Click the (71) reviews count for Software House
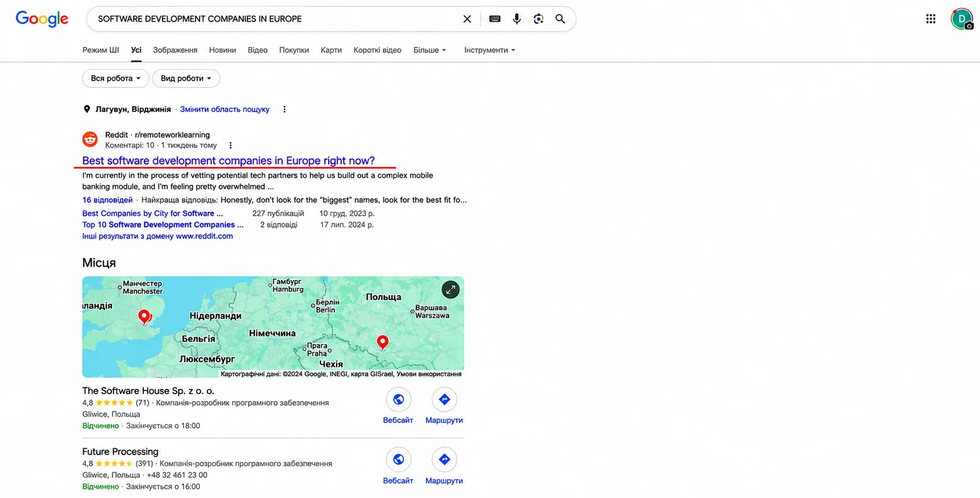 pos(143,403)
